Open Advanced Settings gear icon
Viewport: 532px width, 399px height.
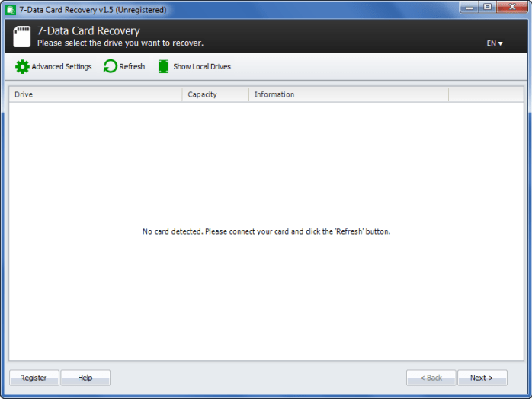22,66
